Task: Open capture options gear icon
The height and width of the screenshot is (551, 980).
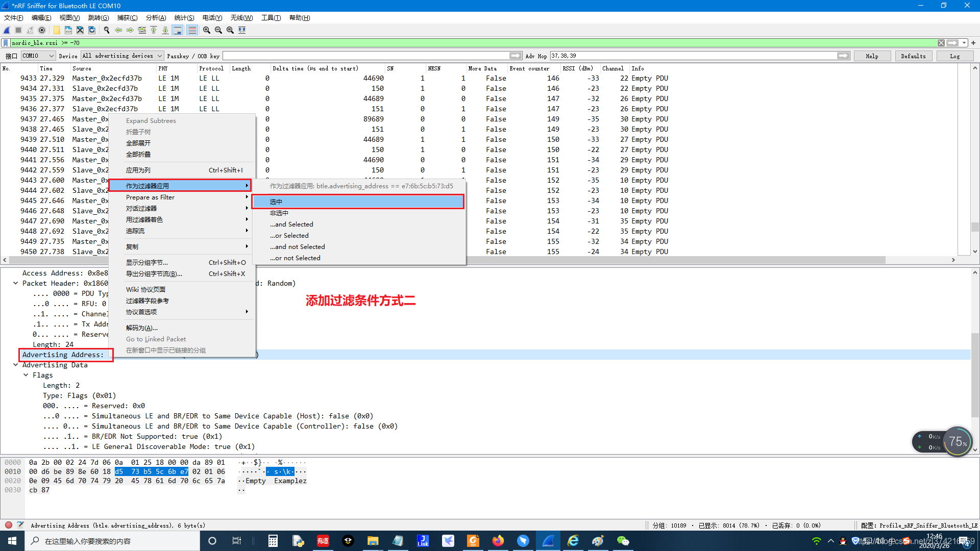Action: [42, 30]
